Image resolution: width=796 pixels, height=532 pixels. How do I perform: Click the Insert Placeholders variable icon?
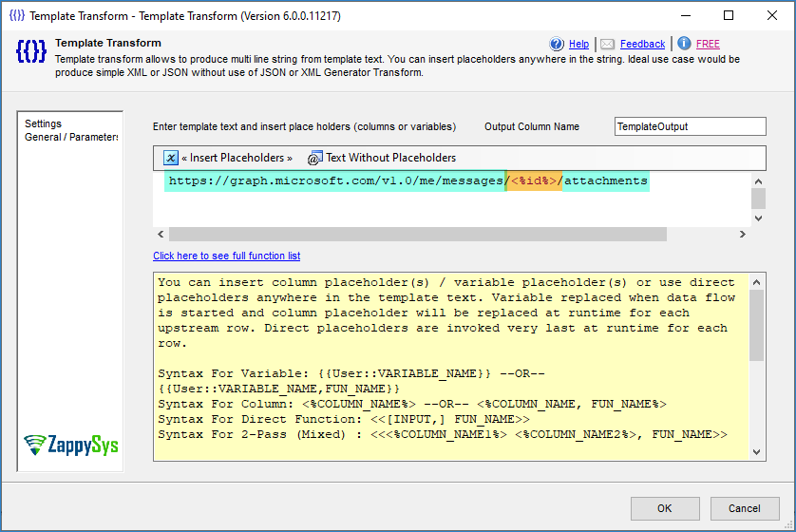tap(170, 158)
